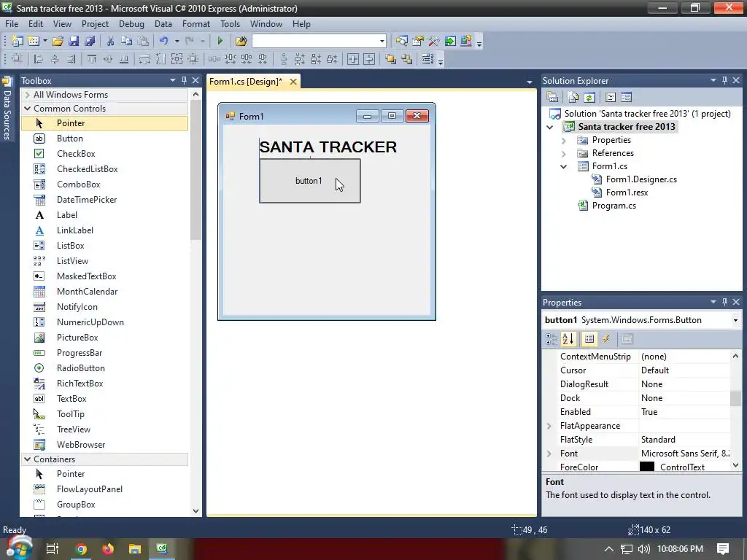Image resolution: width=747 pixels, height=560 pixels.
Task: Click button1 on the form designer
Action: (309, 181)
